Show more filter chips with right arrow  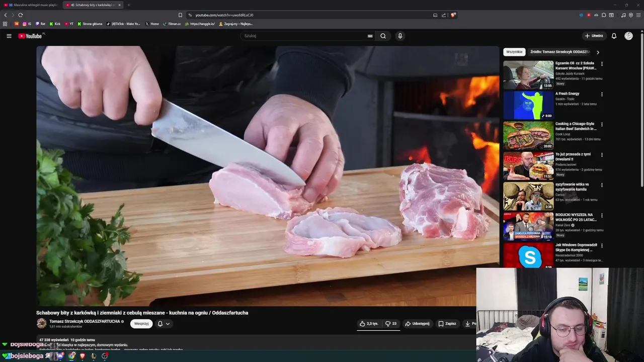[x=598, y=52]
